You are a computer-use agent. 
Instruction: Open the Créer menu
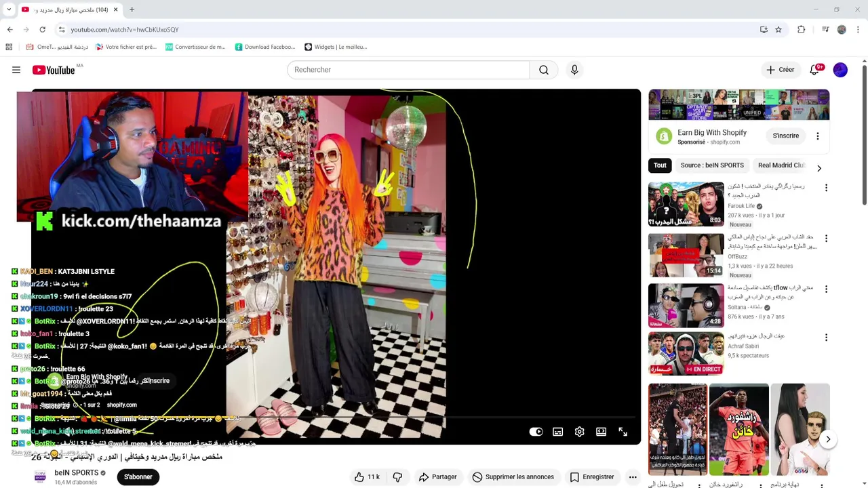pos(780,70)
